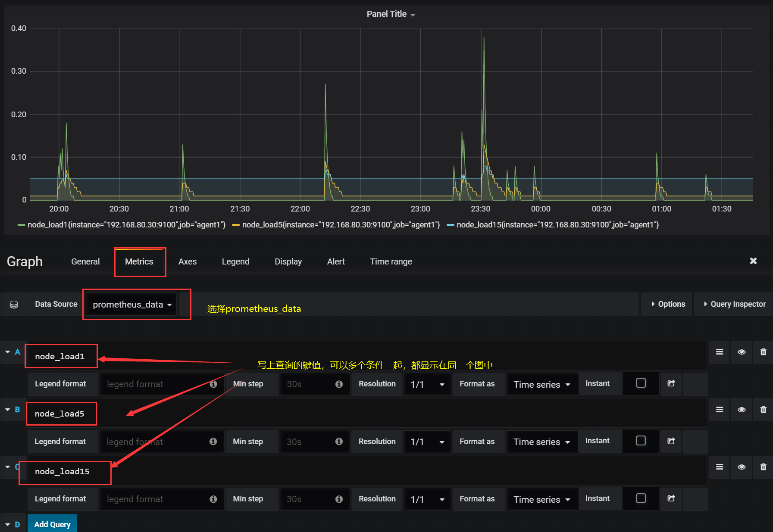
Task: Open the Time range tab
Action: coord(391,261)
